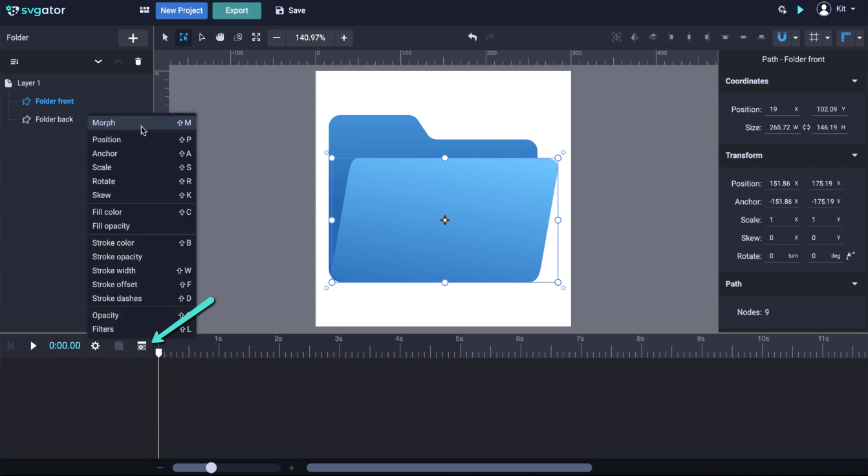The image size is (868, 476).
Task: Open the snapping options dropdown arrow
Action: [x=796, y=38]
